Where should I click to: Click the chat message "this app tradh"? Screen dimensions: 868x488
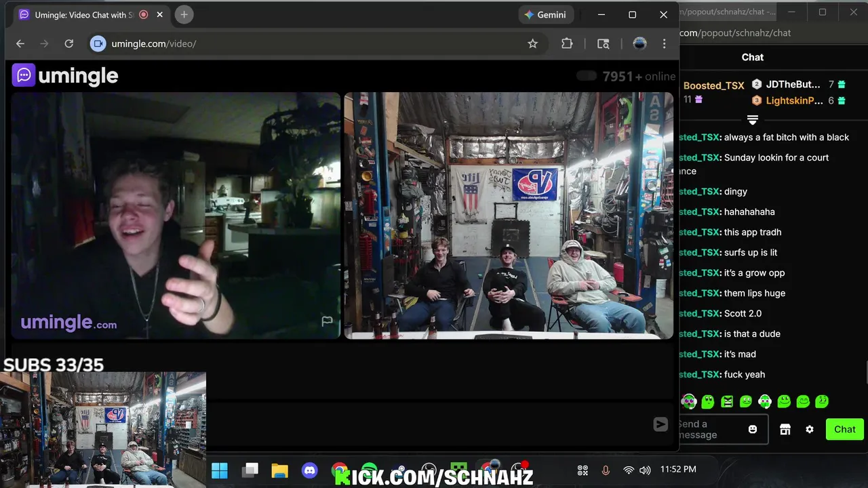(x=753, y=232)
